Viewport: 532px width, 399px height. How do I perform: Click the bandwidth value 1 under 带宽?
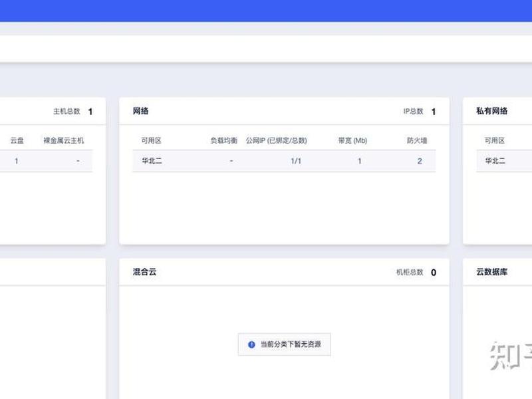click(360, 161)
